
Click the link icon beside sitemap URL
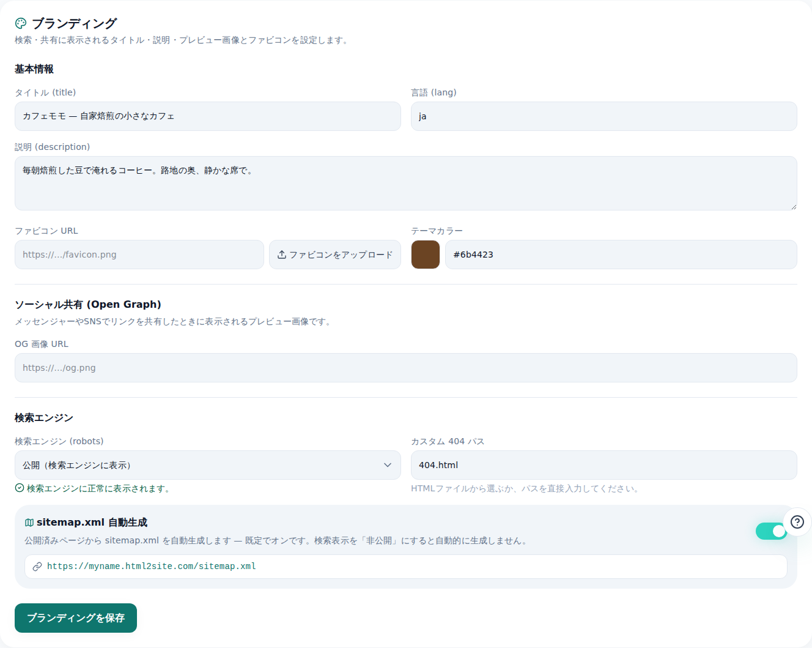37,567
